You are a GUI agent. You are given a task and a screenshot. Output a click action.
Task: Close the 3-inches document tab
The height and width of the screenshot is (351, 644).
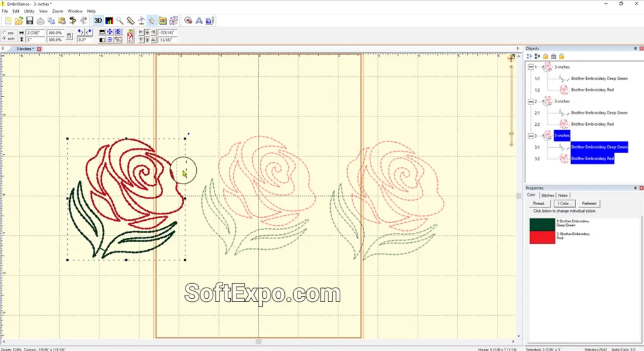pyautogui.click(x=39, y=49)
